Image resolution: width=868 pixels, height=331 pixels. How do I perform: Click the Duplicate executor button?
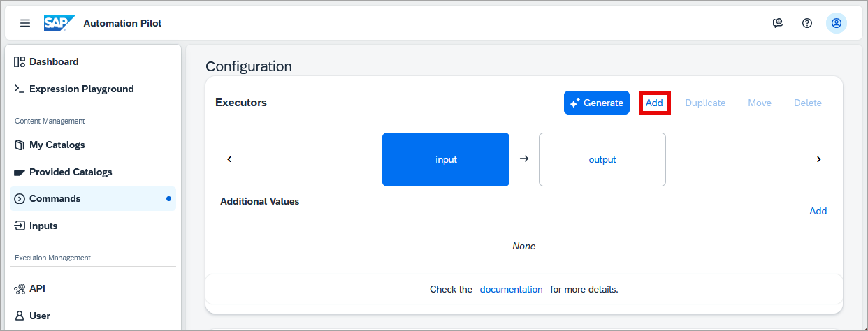705,103
